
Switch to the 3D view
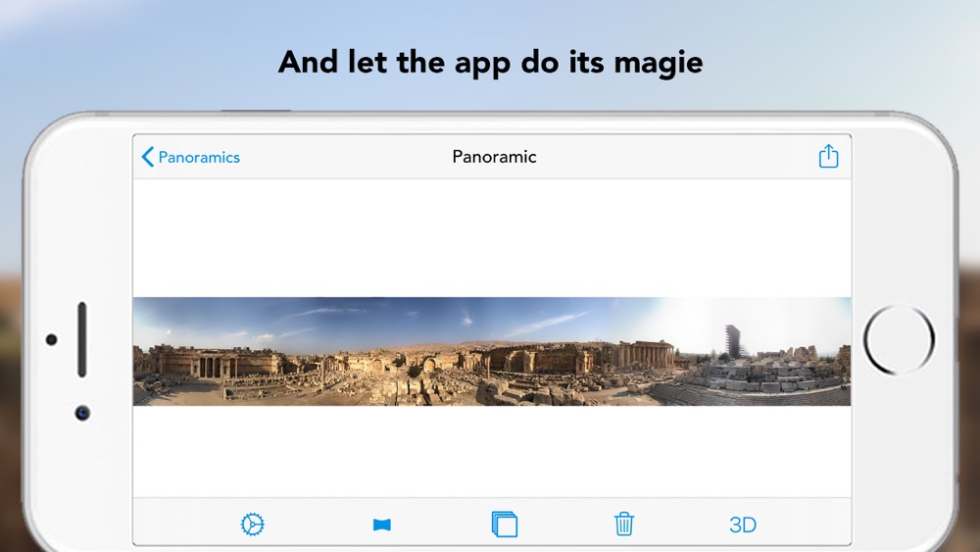pos(743,525)
